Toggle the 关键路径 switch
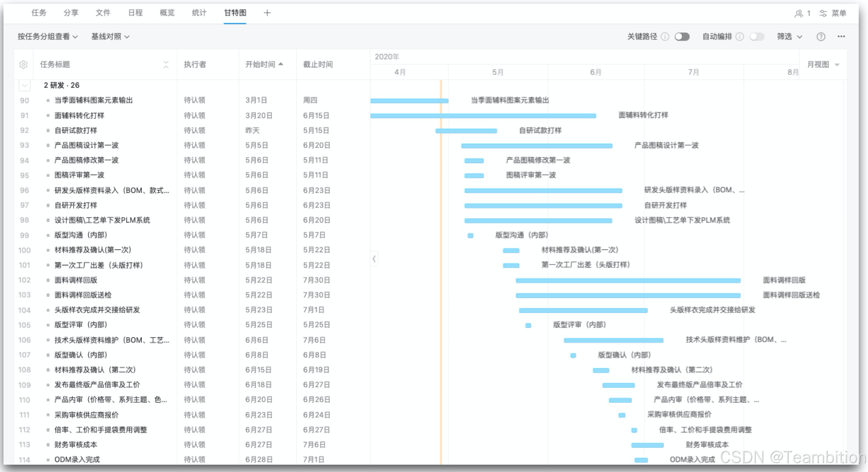Image resolution: width=868 pixels, height=472 pixels. click(x=682, y=37)
